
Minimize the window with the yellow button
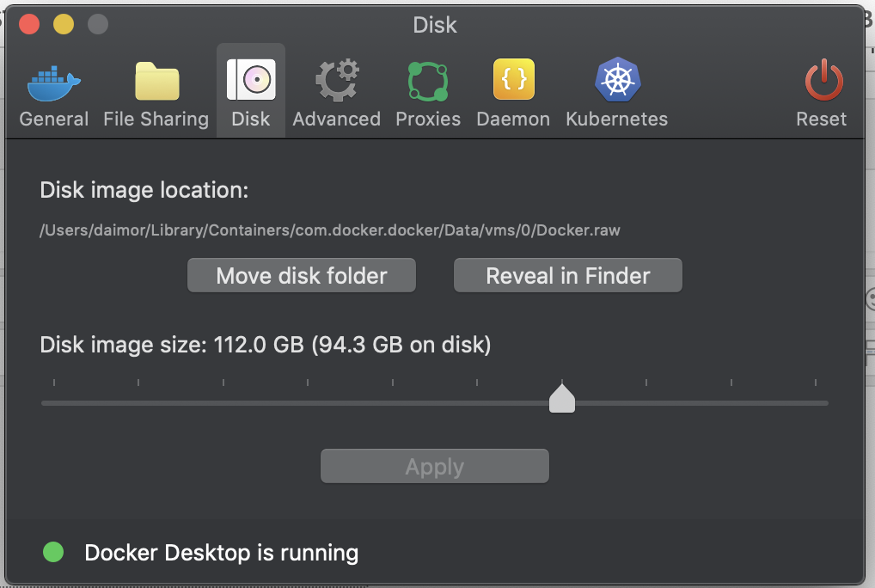(x=64, y=24)
